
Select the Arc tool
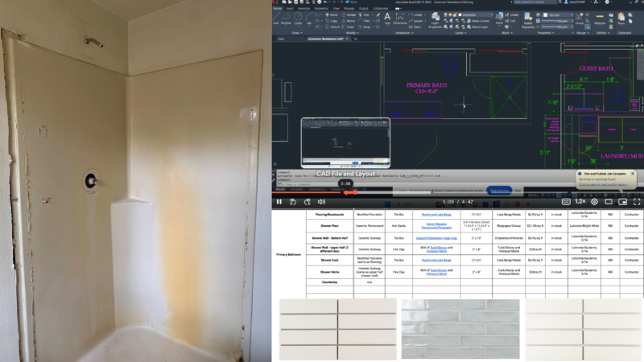[309, 19]
